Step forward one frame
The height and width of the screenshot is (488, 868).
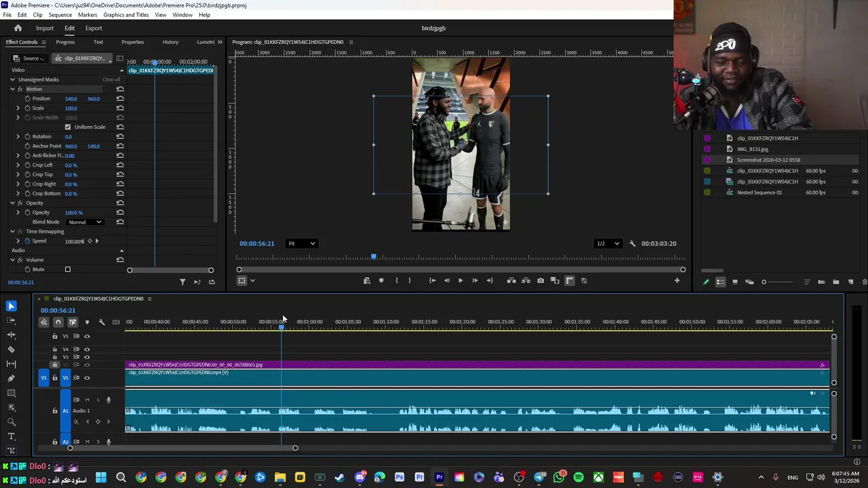475,281
